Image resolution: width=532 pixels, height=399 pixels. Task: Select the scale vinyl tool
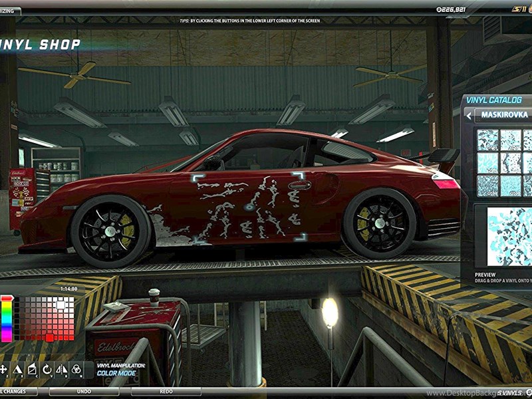click(x=17, y=368)
